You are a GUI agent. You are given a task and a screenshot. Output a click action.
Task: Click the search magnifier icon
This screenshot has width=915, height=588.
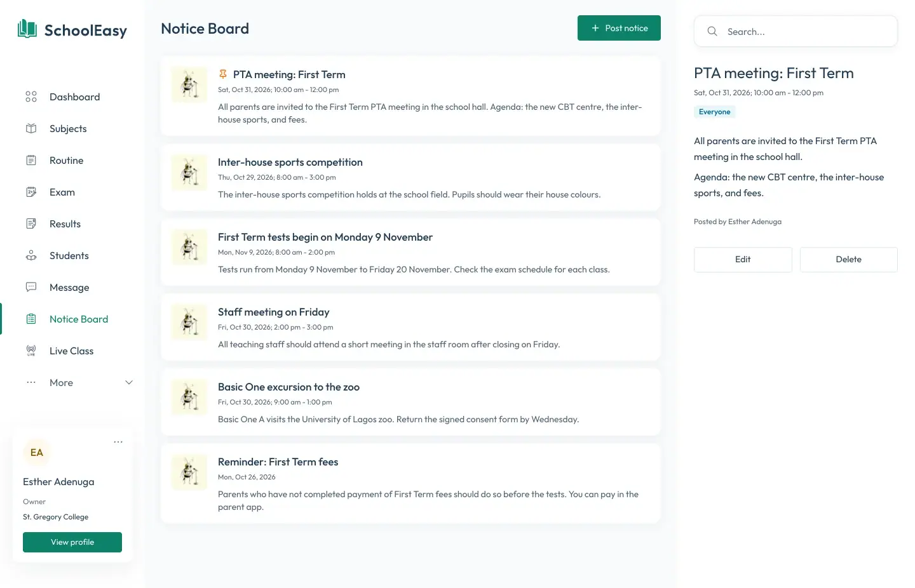(712, 31)
